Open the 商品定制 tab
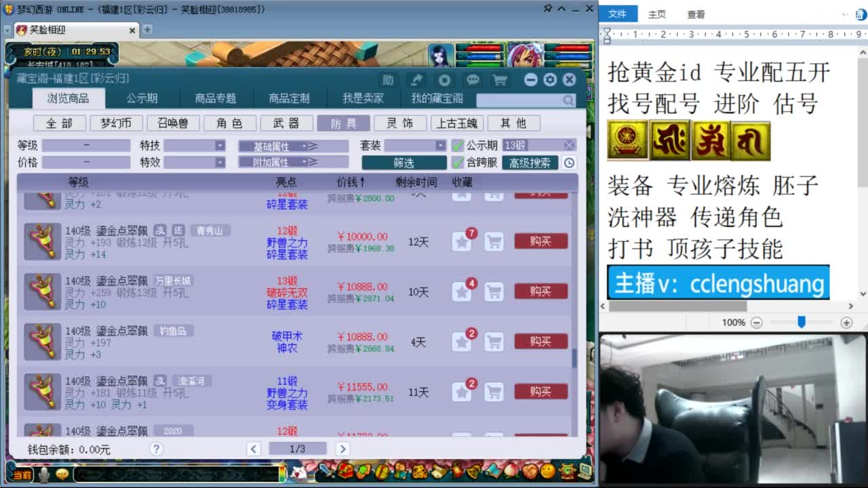Image resolution: width=868 pixels, height=488 pixels. click(x=289, y=98)
